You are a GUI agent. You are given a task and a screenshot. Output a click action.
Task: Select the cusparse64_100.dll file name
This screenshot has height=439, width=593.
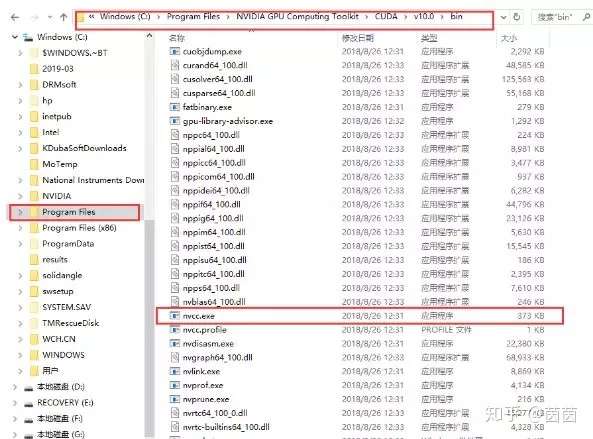pos(219,93)
